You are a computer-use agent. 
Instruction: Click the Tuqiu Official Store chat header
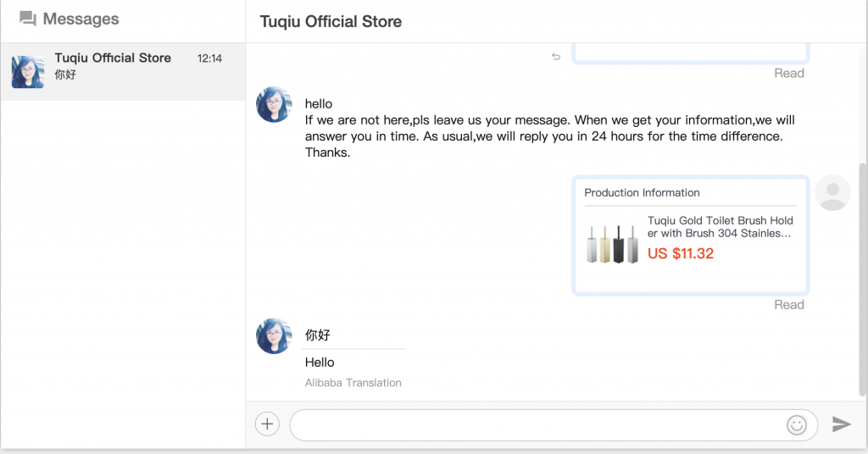[331, 21]
